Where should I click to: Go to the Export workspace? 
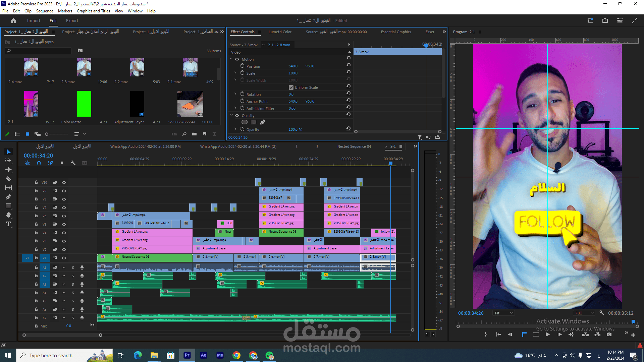[72, 21]
